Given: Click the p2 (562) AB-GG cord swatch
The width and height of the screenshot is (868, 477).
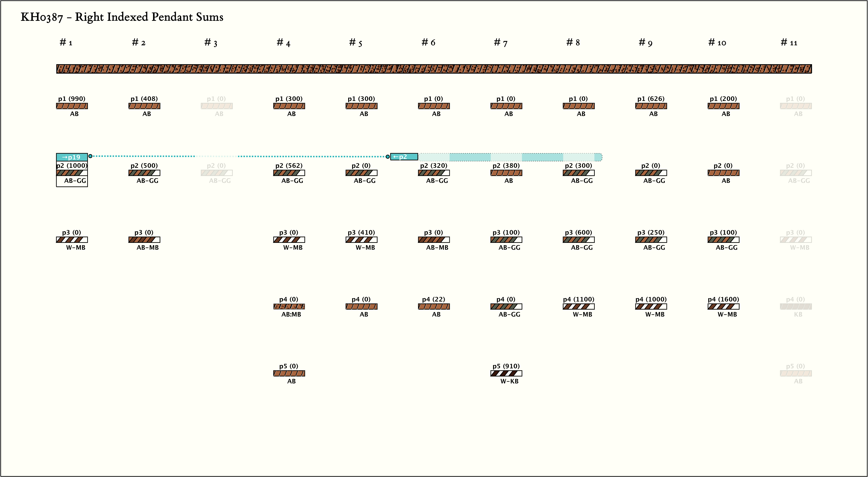Looking at the screenshot, I should (x=289, y=173).
